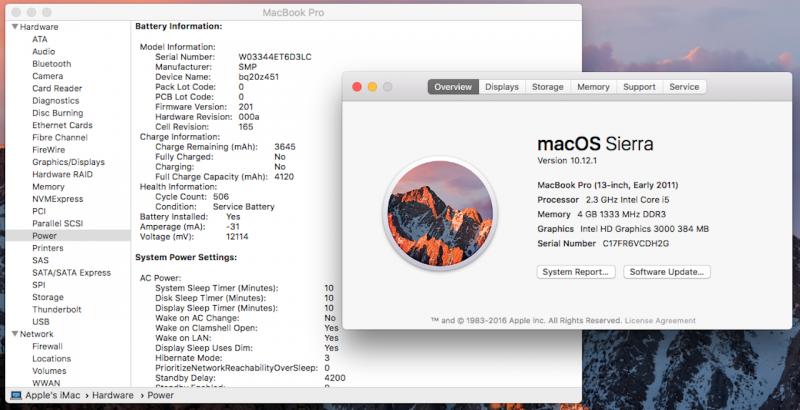Viewport: 800px width, 410px height.
Task: Select Graphics/Displays in the sidebar
Action: coord(68,162)
